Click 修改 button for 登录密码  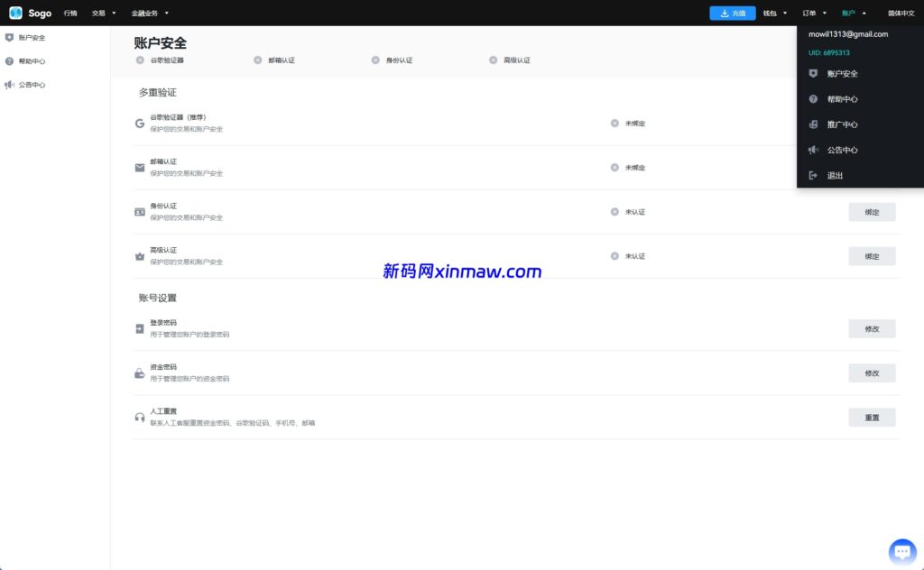pyautogui.click(x=872, y=329)
